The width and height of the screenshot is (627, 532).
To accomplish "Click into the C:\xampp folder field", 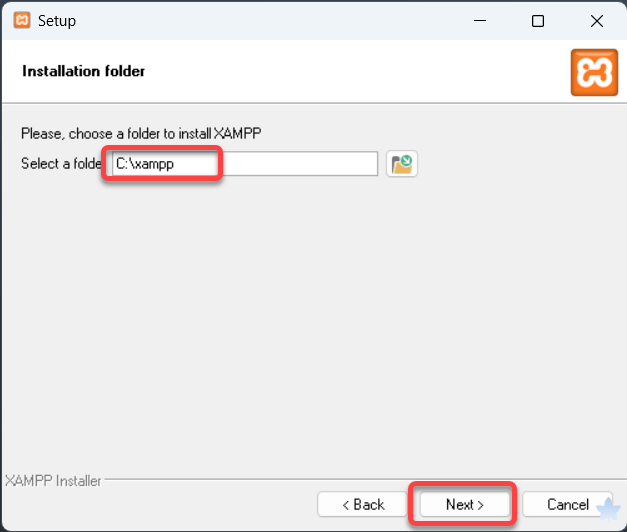I will tap(245, 164).
